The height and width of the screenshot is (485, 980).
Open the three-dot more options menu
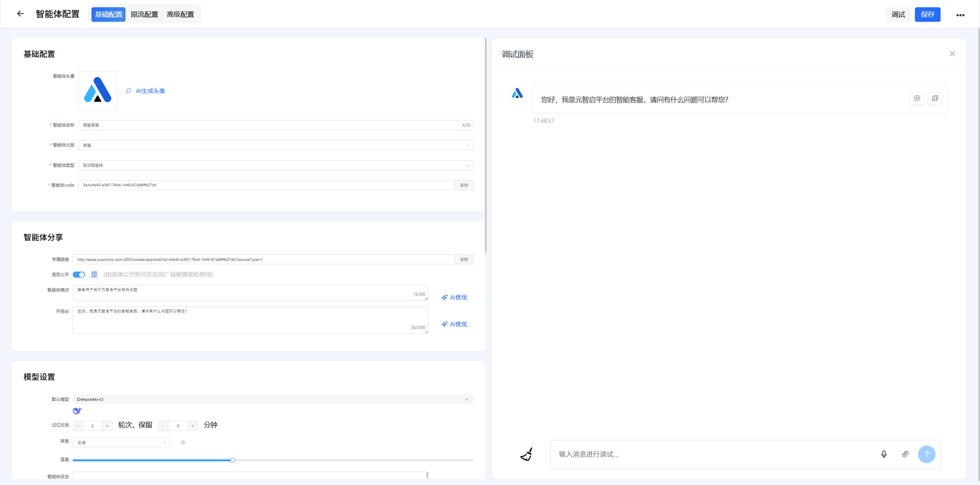point(960,15)
